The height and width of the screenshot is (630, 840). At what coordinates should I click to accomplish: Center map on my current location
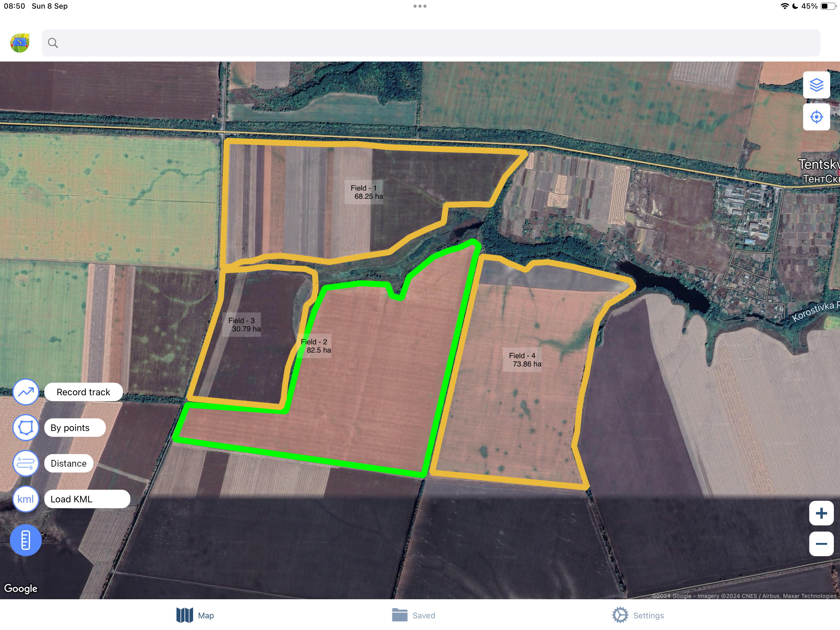(816, 117)
